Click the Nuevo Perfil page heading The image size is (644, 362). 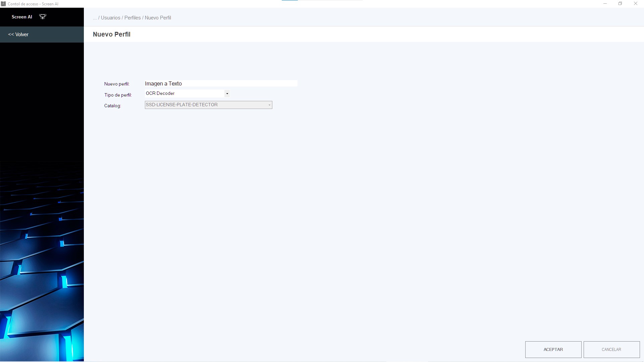[112, 34]
